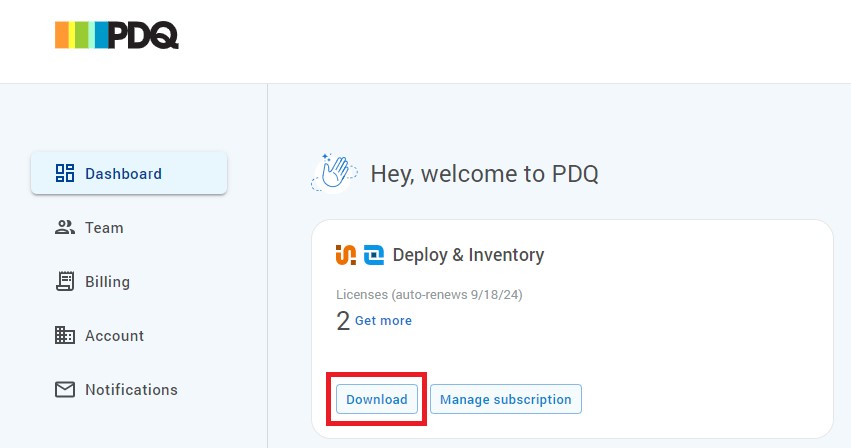
Task: Go to the Billing section label
Action: coord(107,282)
